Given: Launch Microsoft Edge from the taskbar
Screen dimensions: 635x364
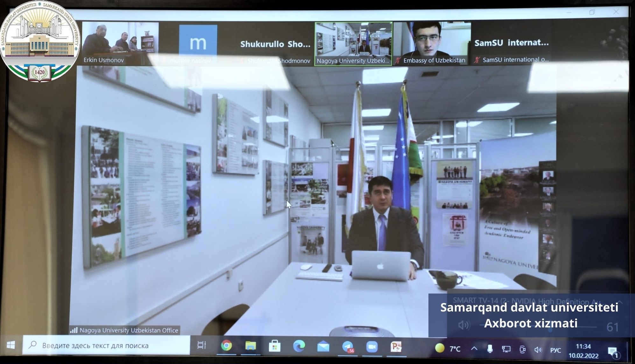Looking at the screenshot, I should click(299, 346).
